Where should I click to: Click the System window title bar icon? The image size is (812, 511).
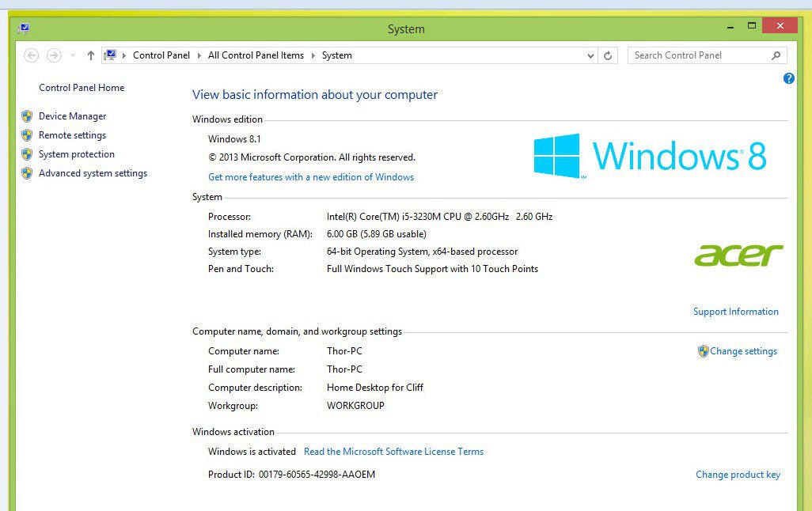coord(24,28)
